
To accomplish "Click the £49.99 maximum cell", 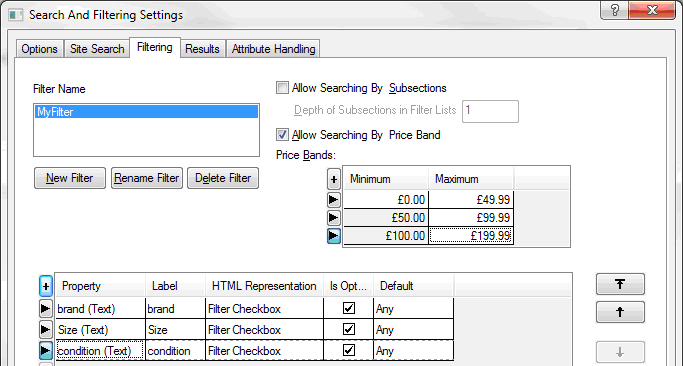I will 471,200.
